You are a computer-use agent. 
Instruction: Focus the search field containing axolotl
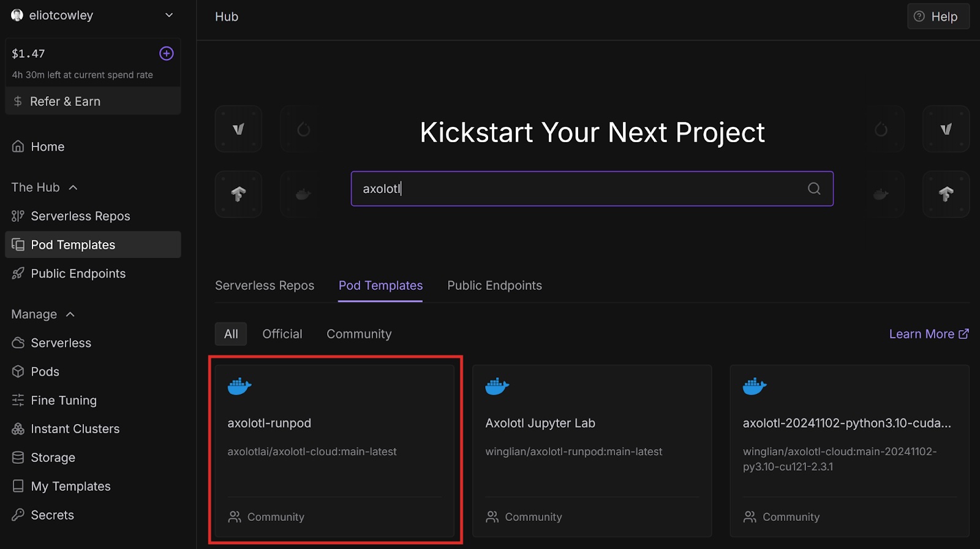point(592,189)
